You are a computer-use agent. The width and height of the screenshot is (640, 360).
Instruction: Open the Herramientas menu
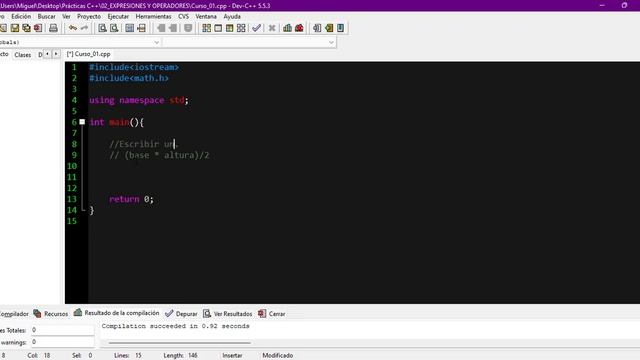153,16
